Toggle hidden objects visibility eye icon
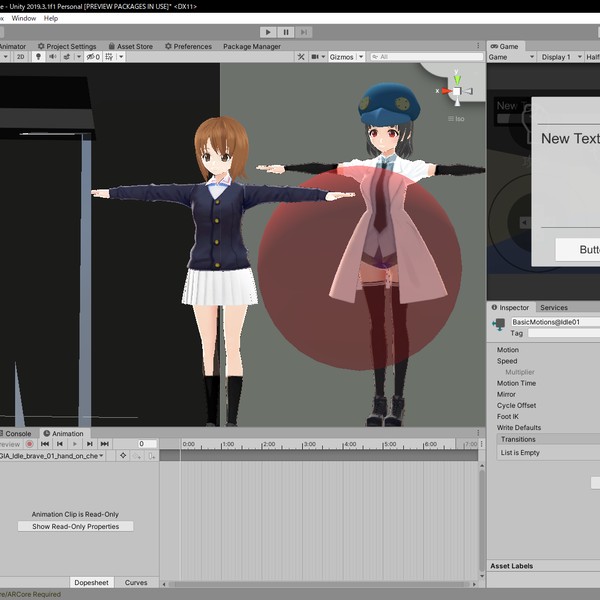Image resolution: width=600 pixels, height=600 pixels. point(93,57)
